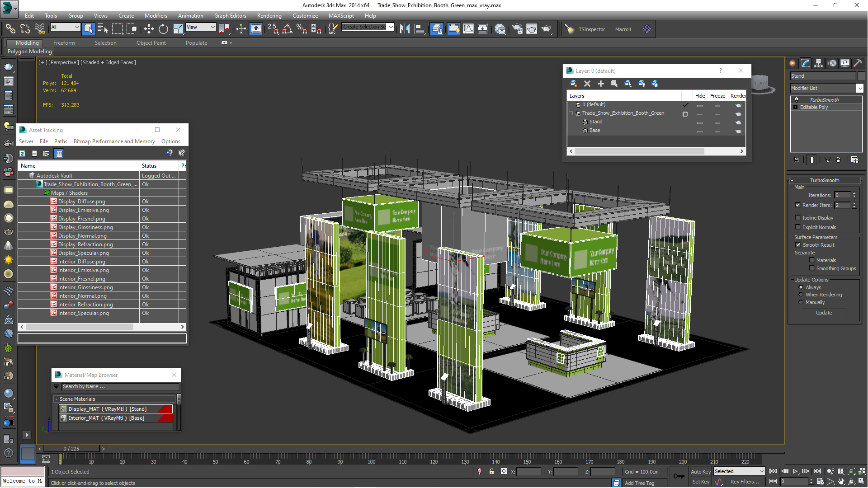This screenshot has width=868, height=488.
Task: Open Render Setup teapot icon
Action: pyautogui.click(x=517, y=29)
